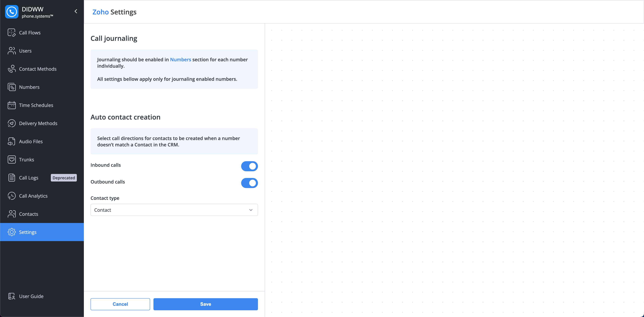Screen dimensions: 644x317
Task: Click the Numbers sidebar icon
Action: 12,87
